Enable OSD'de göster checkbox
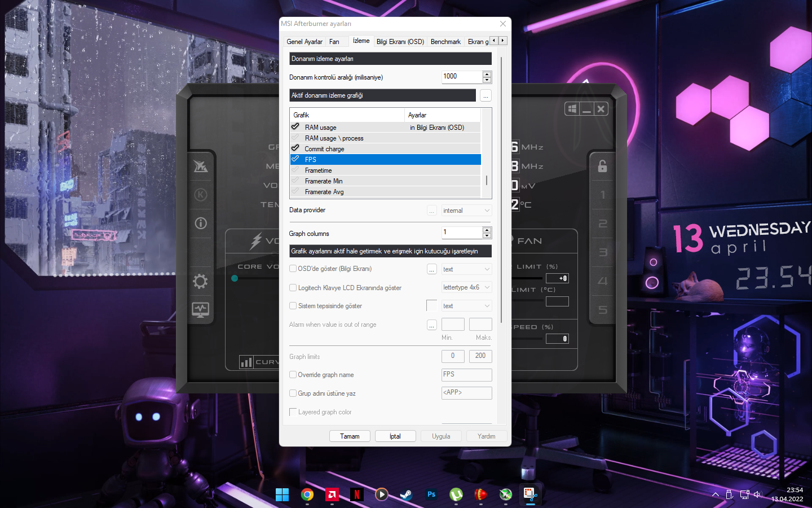Screen dimensions: 812x508 click(293, 269)
